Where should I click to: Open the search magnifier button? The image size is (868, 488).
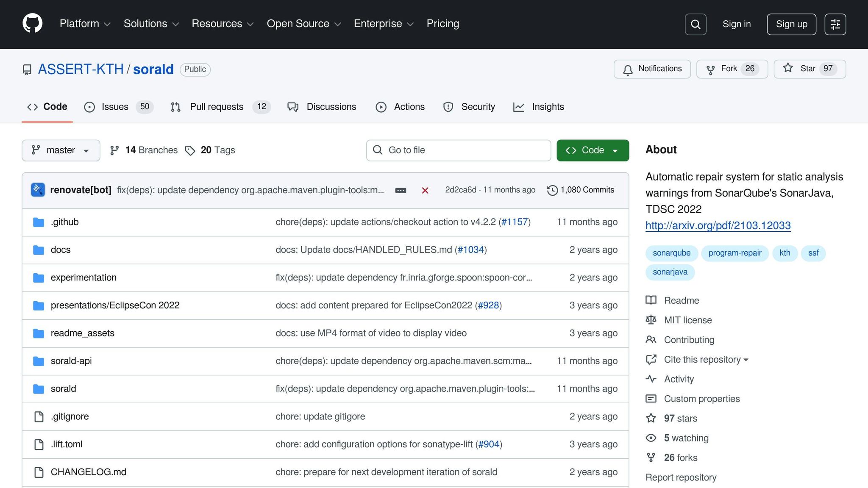point(695,24)
